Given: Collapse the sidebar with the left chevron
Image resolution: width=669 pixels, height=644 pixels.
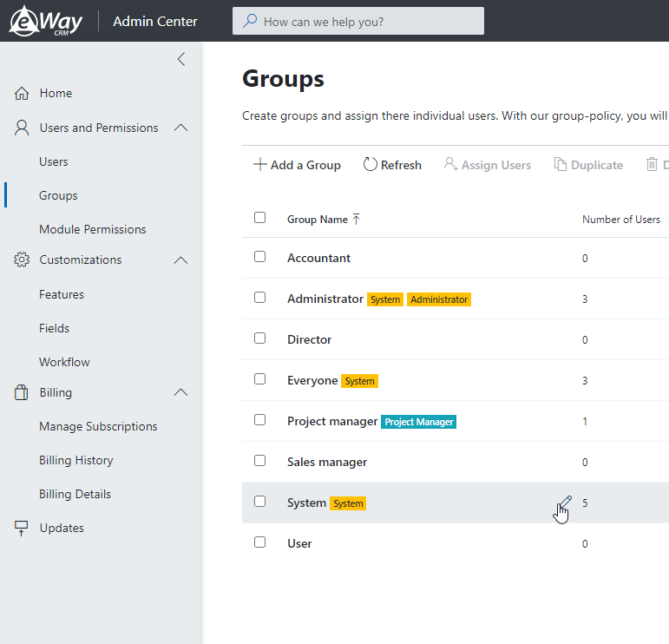Looking at the screenshot, I should pyautogui.click(x=181, y=59).
